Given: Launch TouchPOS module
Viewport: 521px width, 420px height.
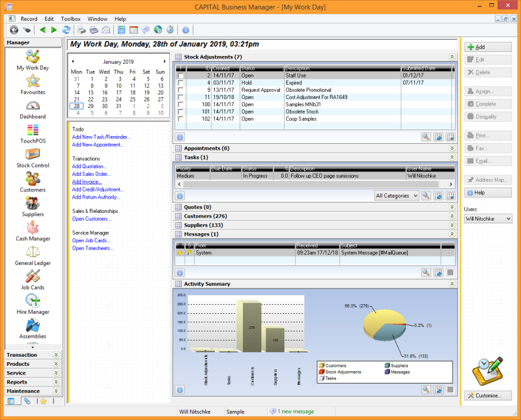Looking at the screenshot, I should pyautogui.click(x=33, y=133).
